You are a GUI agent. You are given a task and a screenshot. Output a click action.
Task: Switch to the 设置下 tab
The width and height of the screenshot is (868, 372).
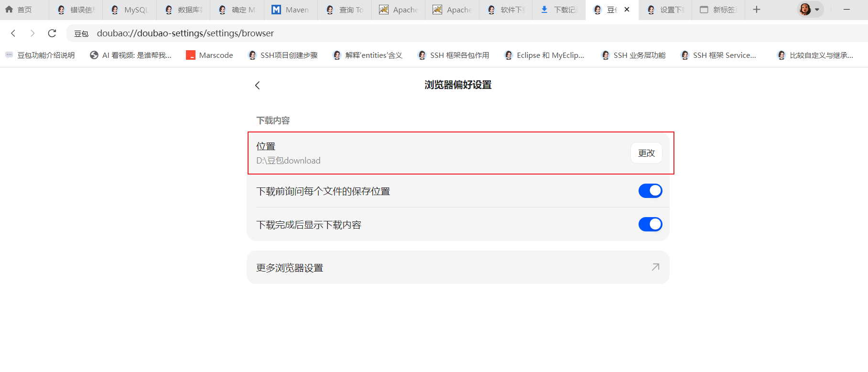[x=666, y=10]
